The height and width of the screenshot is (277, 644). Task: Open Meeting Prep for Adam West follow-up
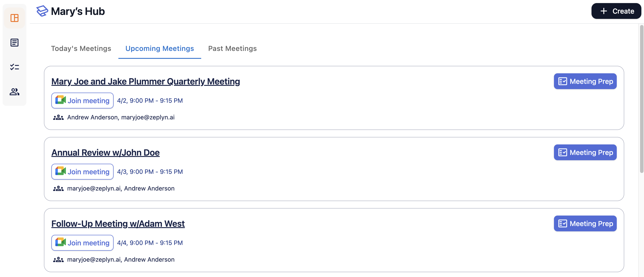(585, 223)
